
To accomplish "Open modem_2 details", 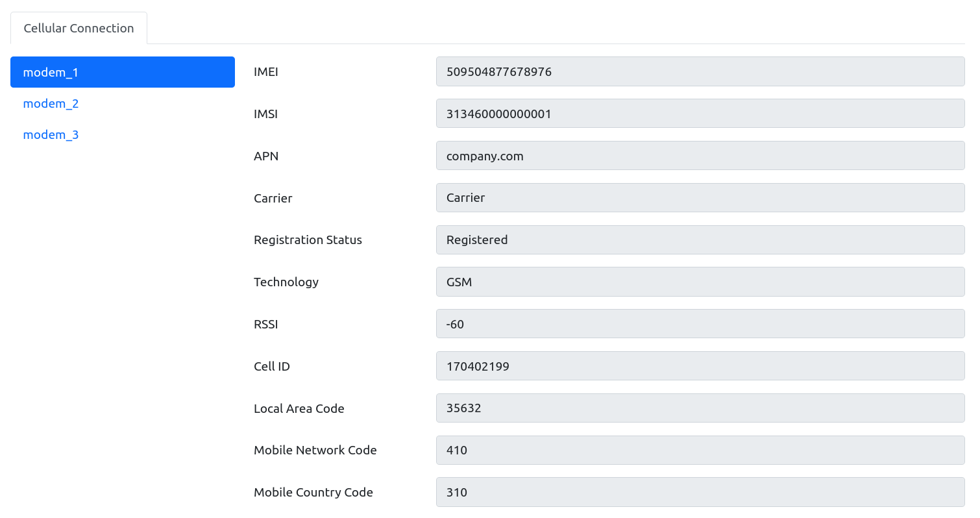I will (51, 103).
